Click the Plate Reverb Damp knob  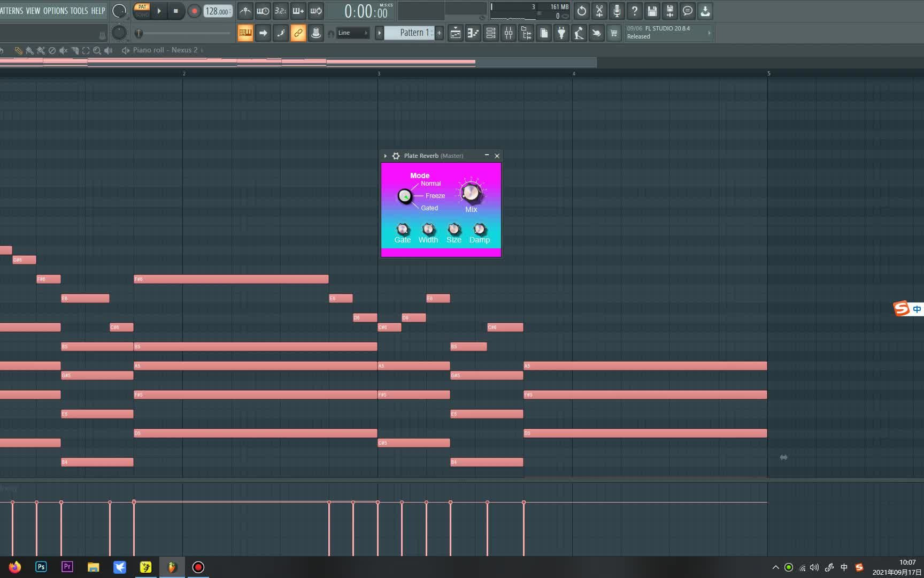pyautogui.click(x=480, y=229)
